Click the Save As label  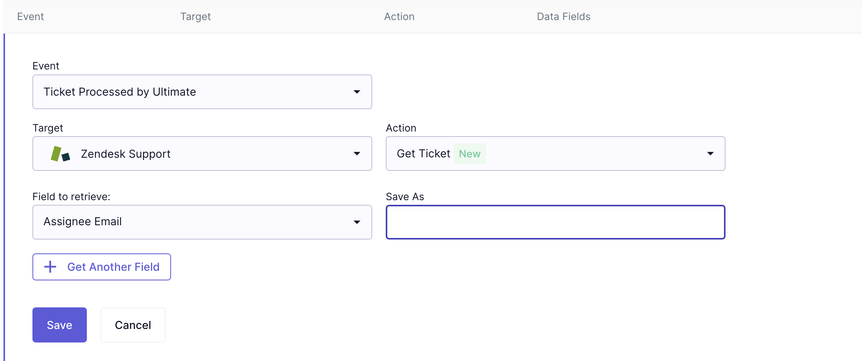(405, 197)
